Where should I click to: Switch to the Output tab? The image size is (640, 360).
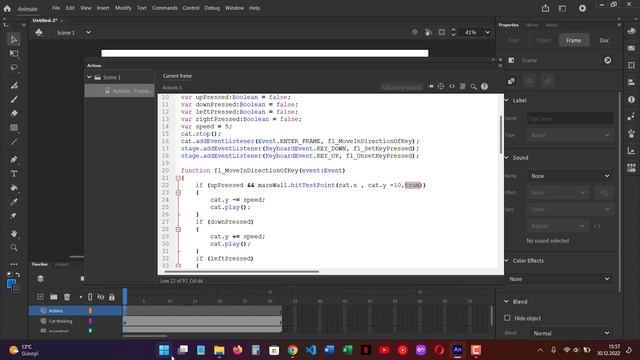[x=62, y=264]
